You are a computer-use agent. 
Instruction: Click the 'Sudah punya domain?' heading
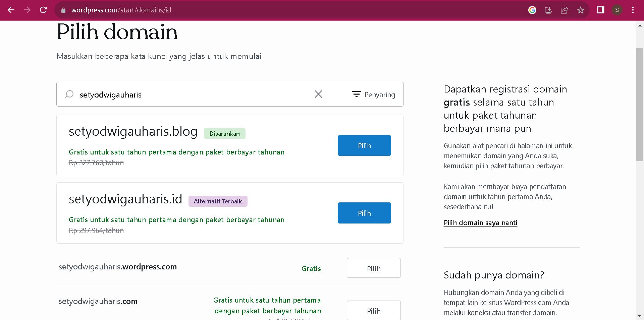494,275
